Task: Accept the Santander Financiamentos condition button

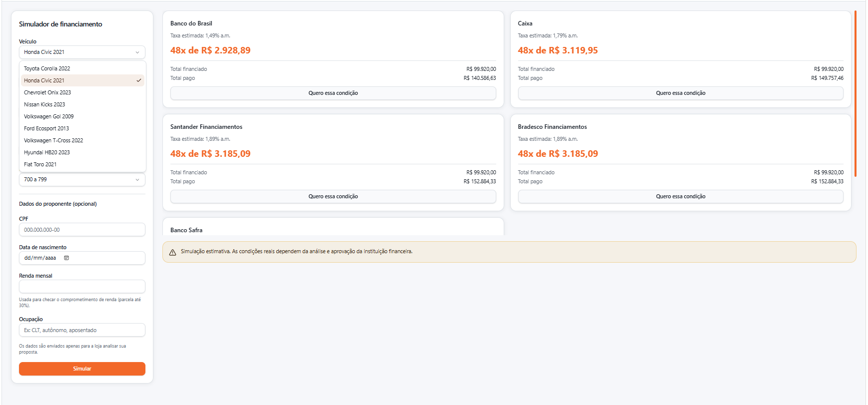Action: pos(333,196)
